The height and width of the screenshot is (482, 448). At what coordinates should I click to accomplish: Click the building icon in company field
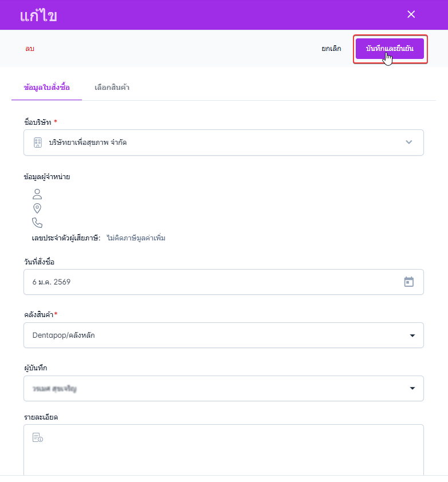coord(38,143)
